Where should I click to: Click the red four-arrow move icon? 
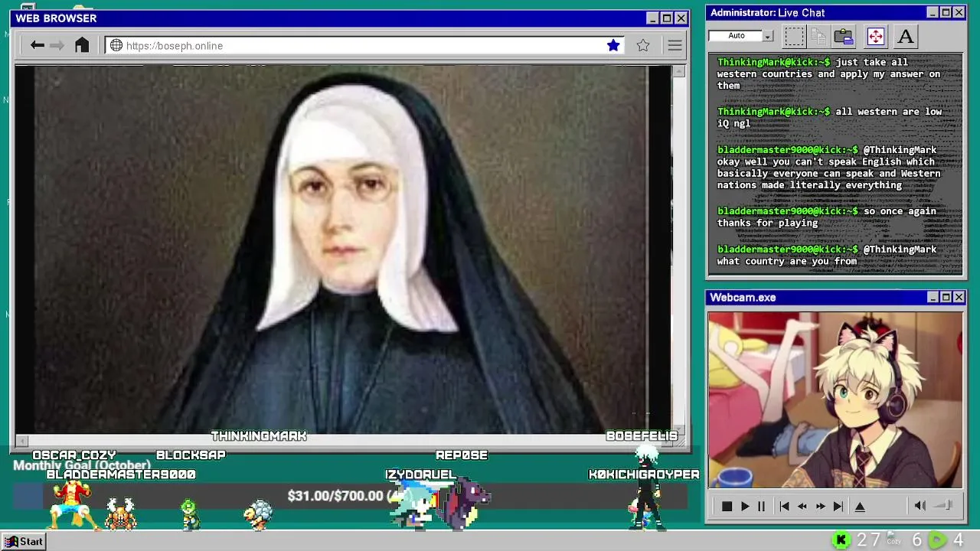875,36
